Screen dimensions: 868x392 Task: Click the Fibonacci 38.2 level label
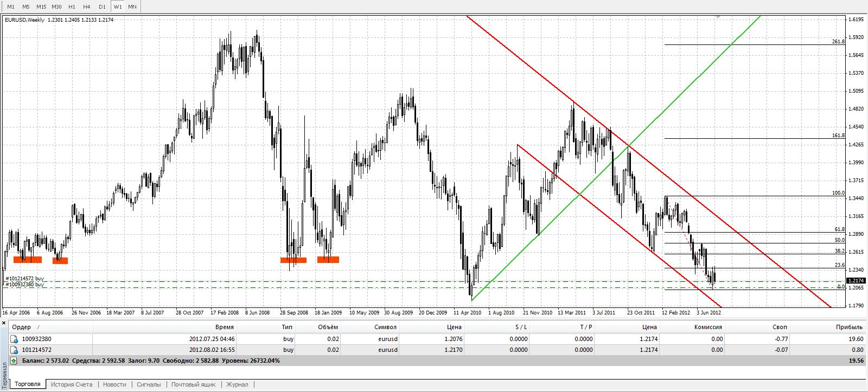(x=840, y=251)
